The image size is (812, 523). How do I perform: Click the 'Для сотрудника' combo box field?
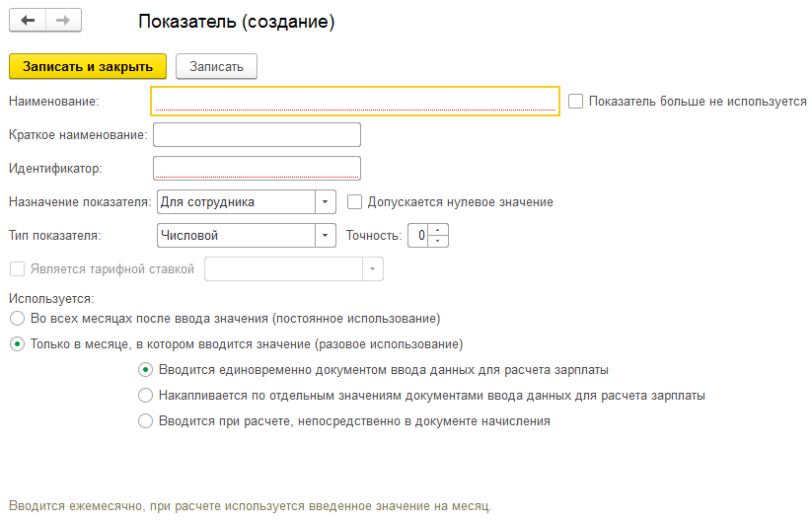(x=235, y=201)
